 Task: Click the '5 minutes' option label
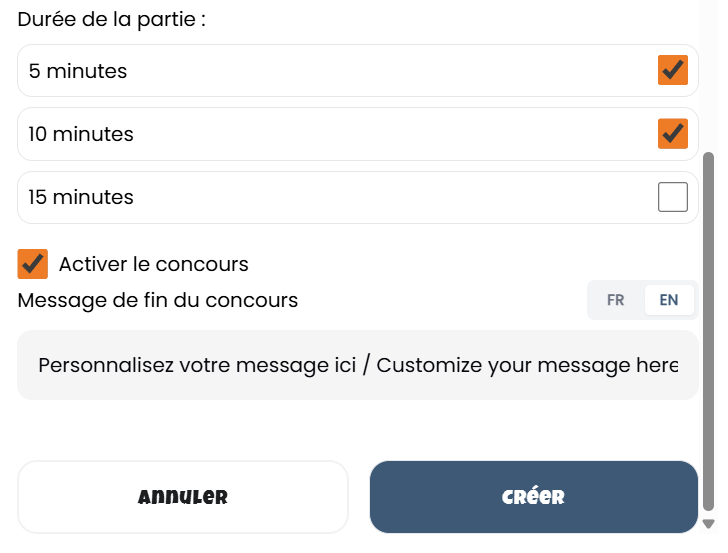coord(78,71)
